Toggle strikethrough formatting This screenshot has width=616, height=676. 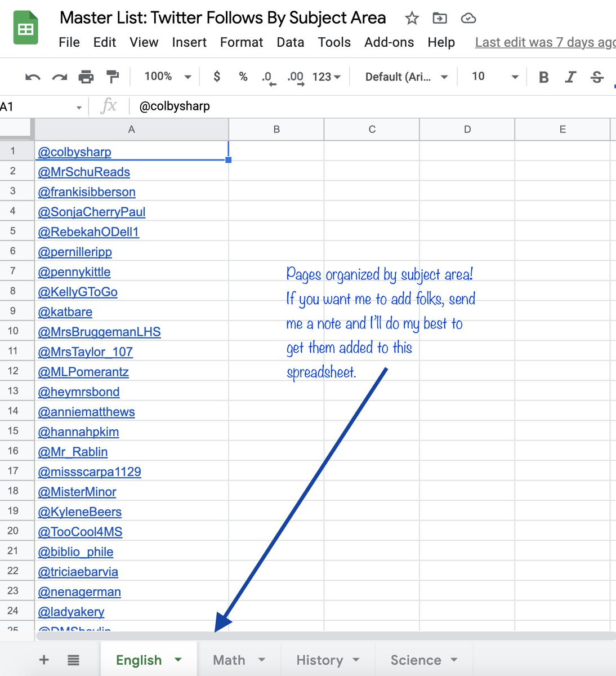(x=597, y=77)
